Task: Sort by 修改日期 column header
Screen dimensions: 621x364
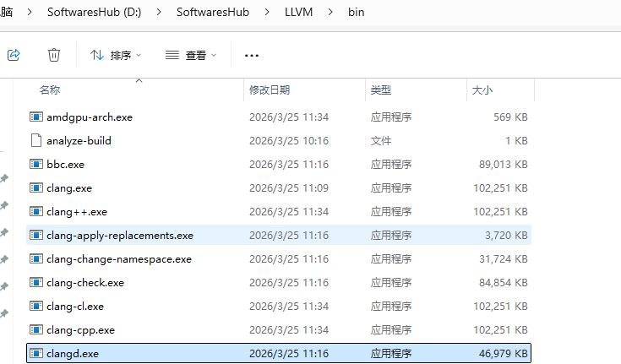Action: (270, 90)
